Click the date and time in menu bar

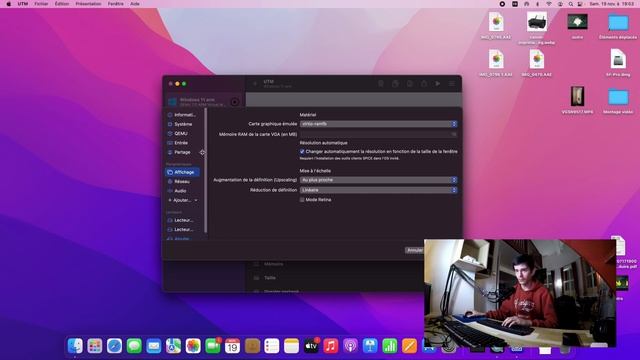612,4
